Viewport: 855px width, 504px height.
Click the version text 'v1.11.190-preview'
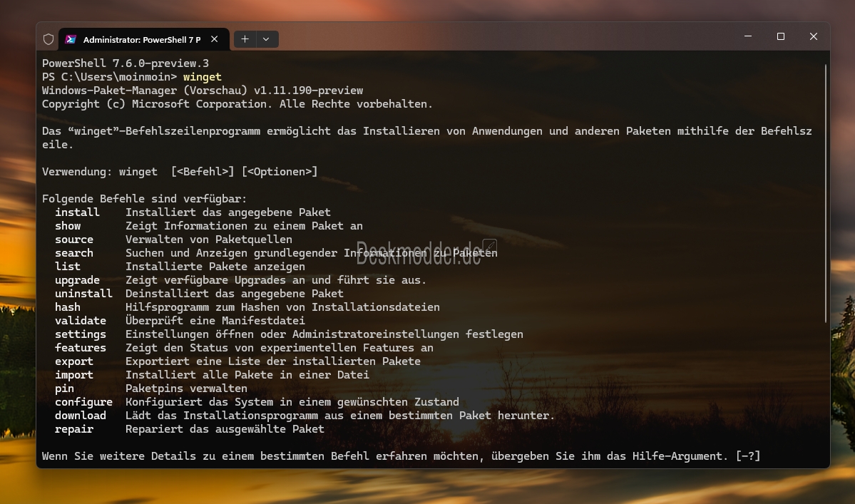(308, 91)
